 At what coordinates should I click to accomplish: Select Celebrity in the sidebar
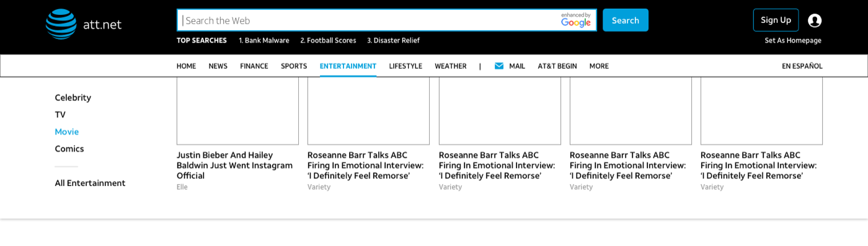(x=73, y=97)
